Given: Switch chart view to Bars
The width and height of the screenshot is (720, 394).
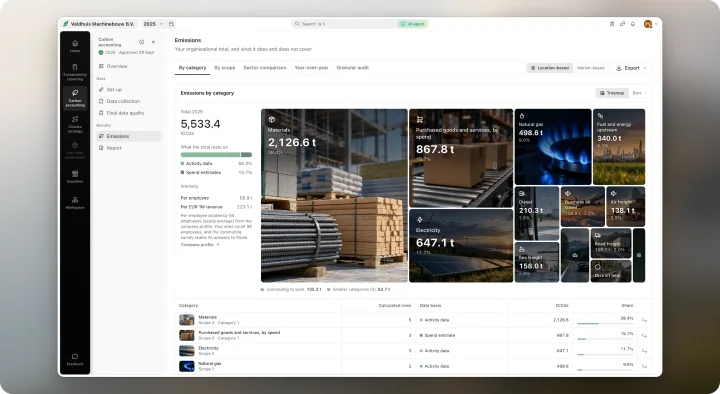Looking at the screenshot, I should click(637, 93).
